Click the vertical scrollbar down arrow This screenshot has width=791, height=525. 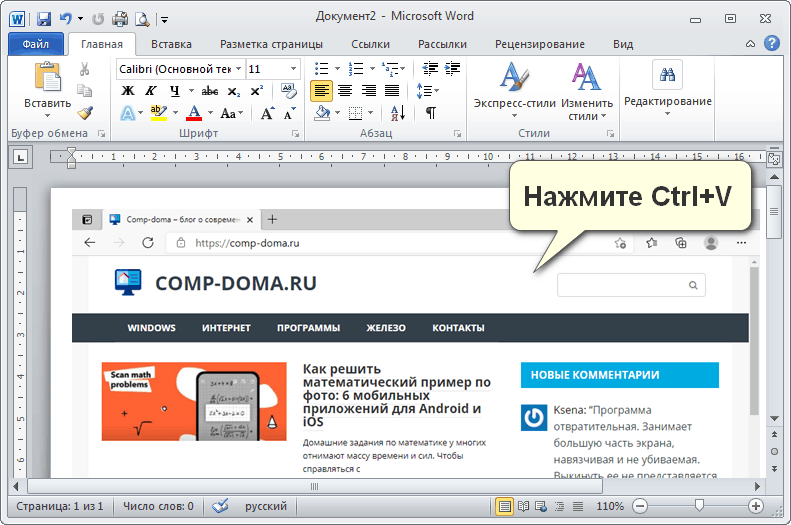[774, 419]
